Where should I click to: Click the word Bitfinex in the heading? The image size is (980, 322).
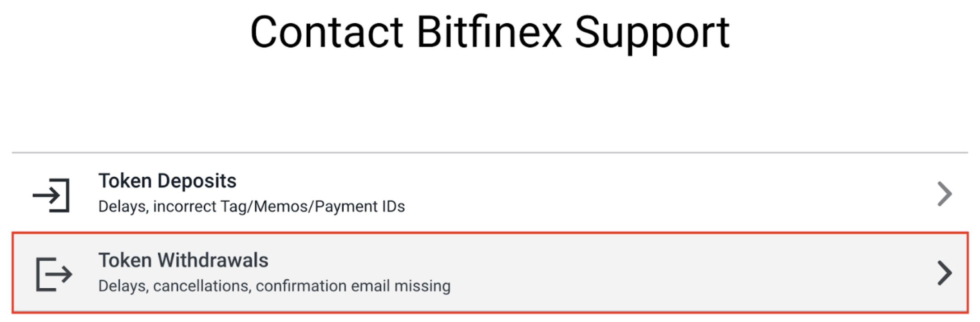click(x=489, y=32)
